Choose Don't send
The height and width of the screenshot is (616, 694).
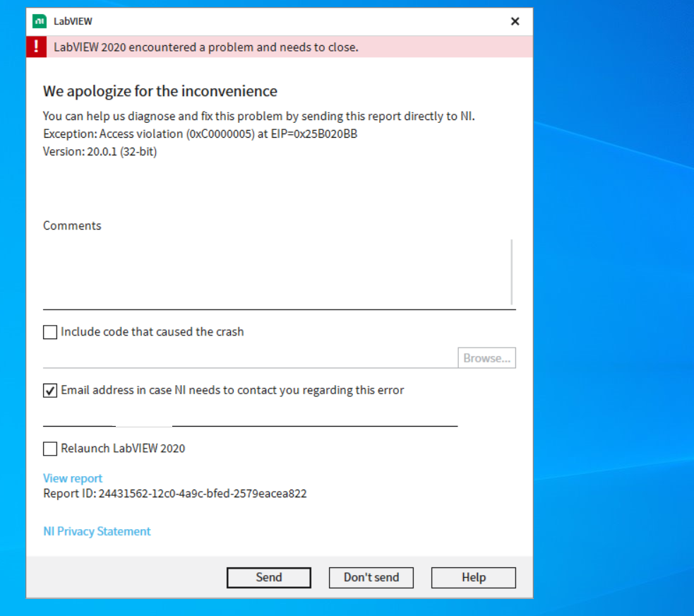pos(371,577)
